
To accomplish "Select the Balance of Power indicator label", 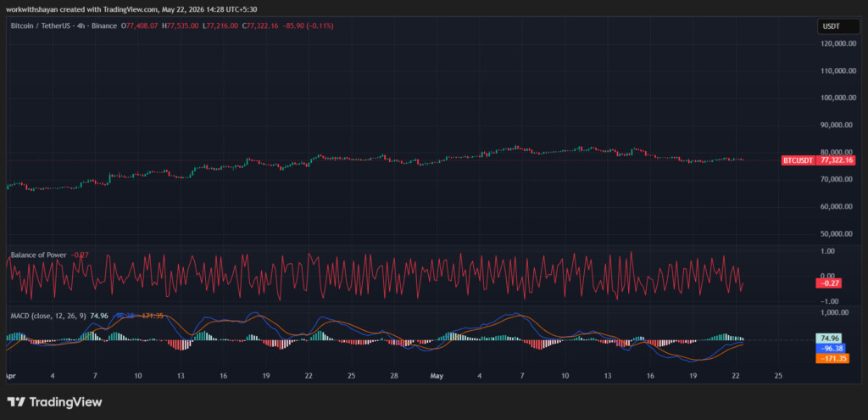I will tap(38, 255).
